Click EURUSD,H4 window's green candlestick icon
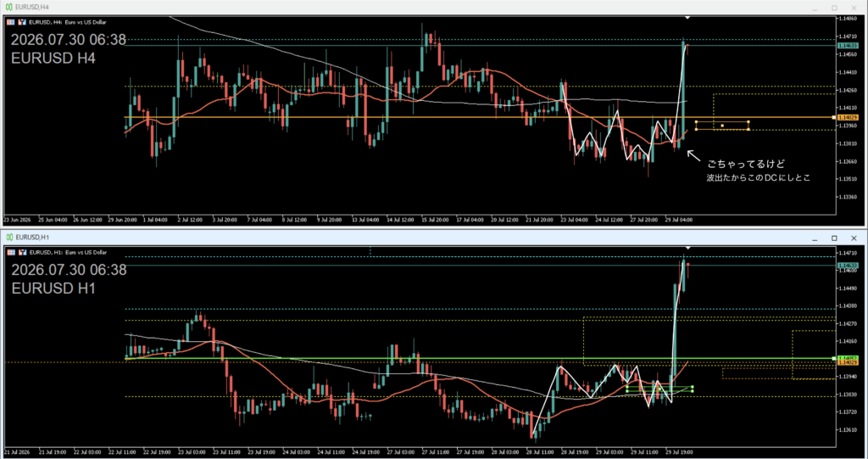The image size is (868, 459). [8, 7]
